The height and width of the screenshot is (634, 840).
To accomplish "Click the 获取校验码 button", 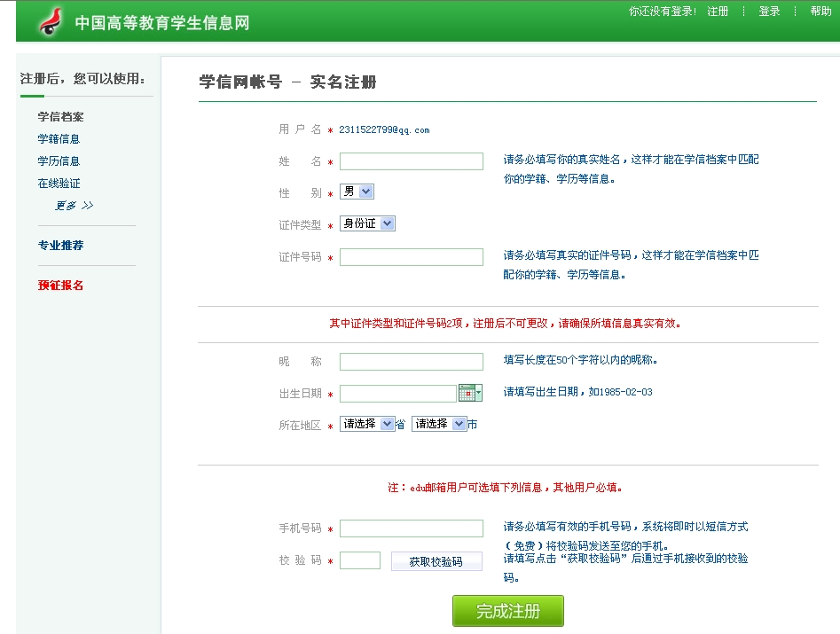I will coord(436,561).
